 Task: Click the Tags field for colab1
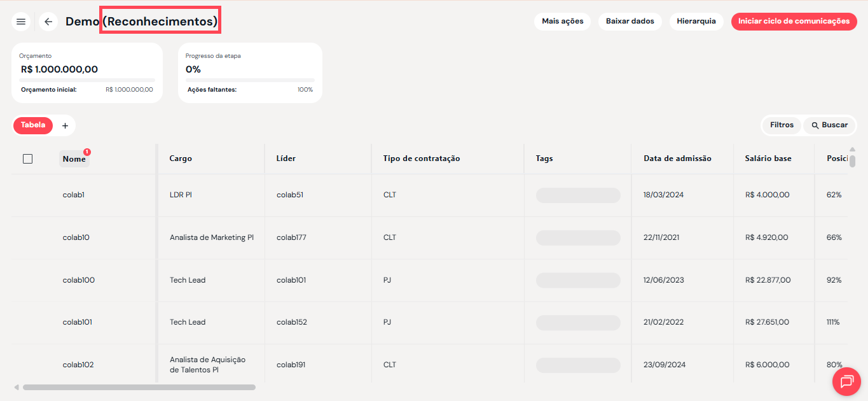point(577,195)
